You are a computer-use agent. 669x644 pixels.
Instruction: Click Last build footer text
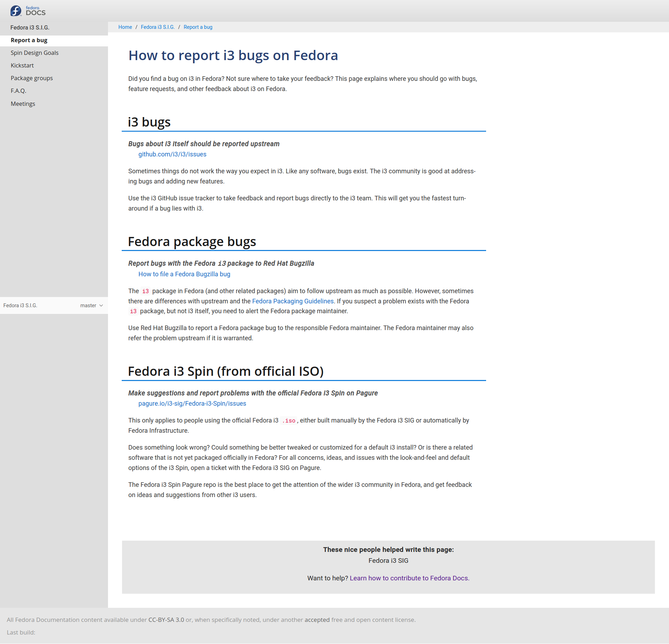[21, 632]
